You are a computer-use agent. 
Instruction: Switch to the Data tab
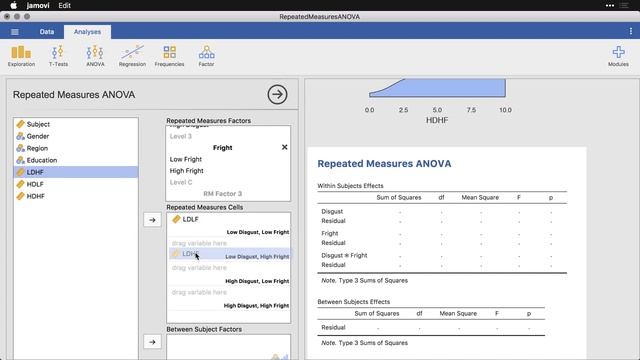(47, 32)
